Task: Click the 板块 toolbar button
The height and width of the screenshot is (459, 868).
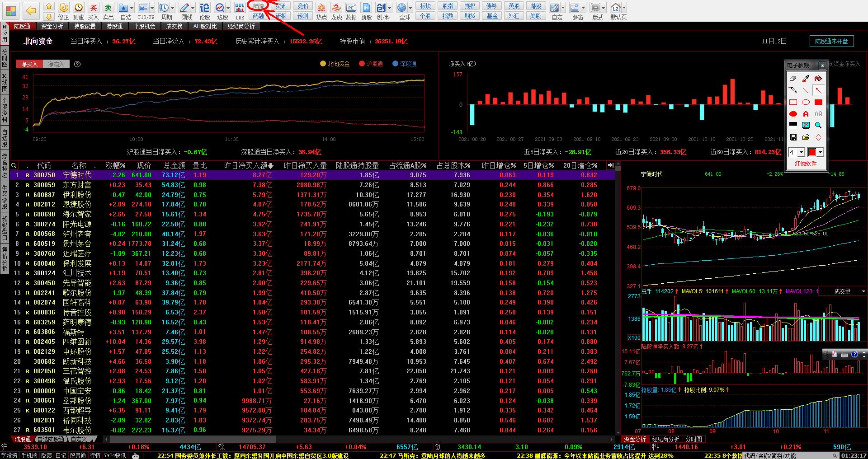Action: 425,6
